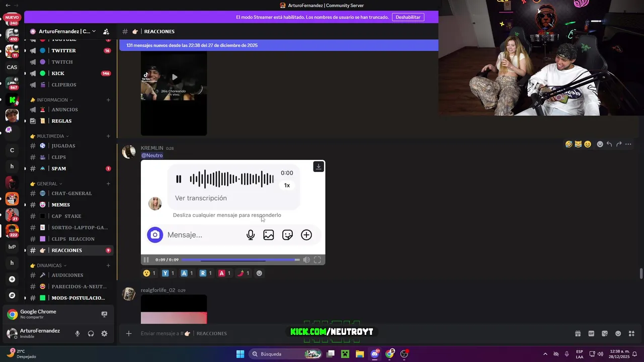Create channel in MULTIMEDIA category
644x362 pixels.
point(108,136)
